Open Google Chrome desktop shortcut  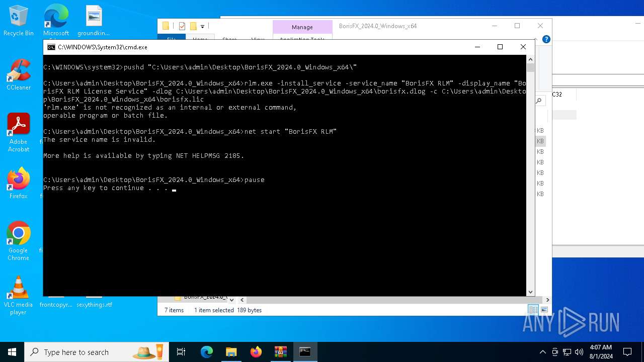[x=19, y=241]
